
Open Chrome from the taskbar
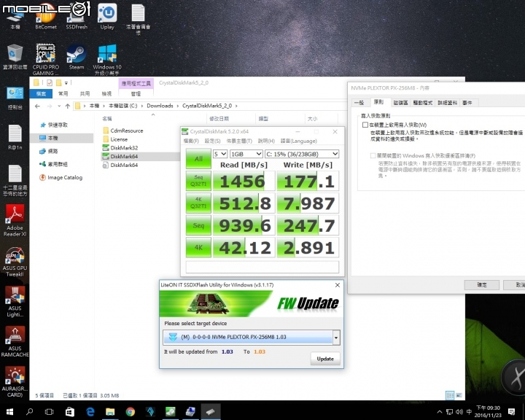point(131,412)
